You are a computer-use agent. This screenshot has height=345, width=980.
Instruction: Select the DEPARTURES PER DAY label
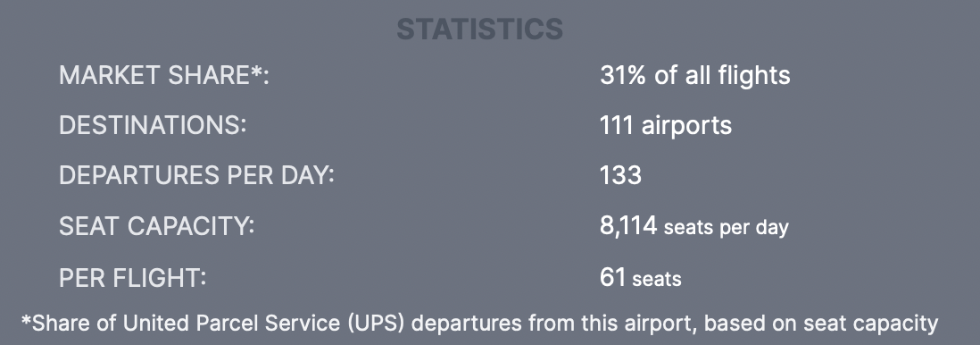(x=196, y=175)
